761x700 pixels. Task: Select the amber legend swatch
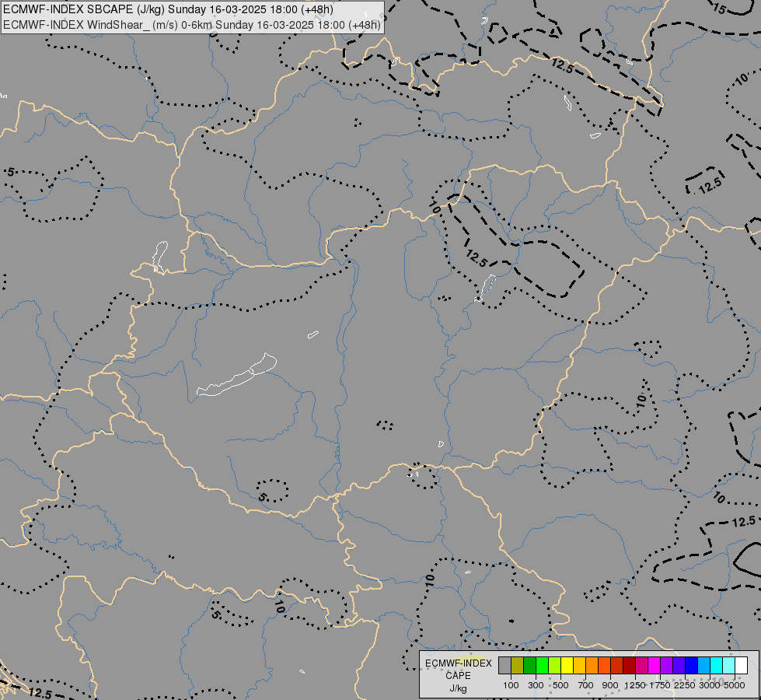[x=579, y=665]
